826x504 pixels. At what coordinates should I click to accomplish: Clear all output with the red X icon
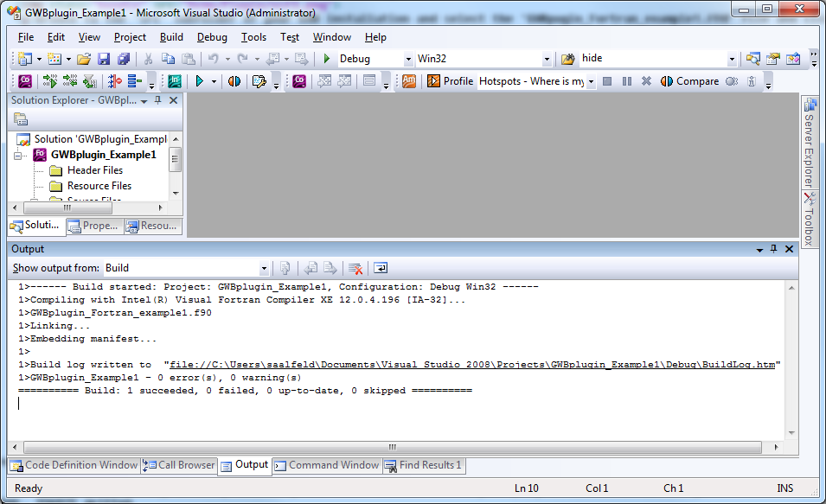355,269
